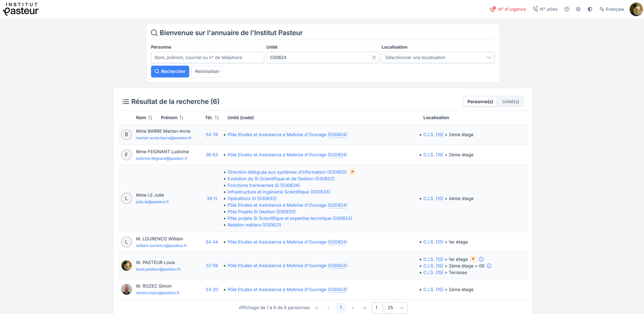This screenshot has width=644, height=314.
Task: Clear the Unité field with the X icon
Action: pos(374,58)
